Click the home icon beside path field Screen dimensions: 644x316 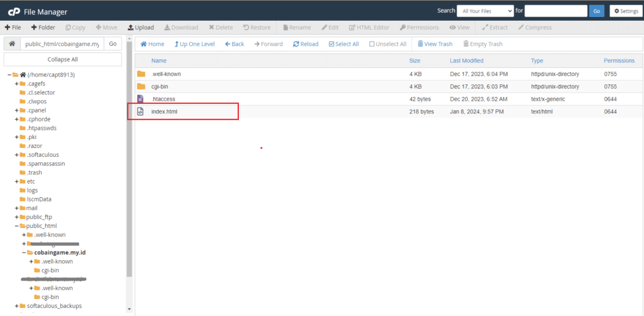[x=12, y=43]
